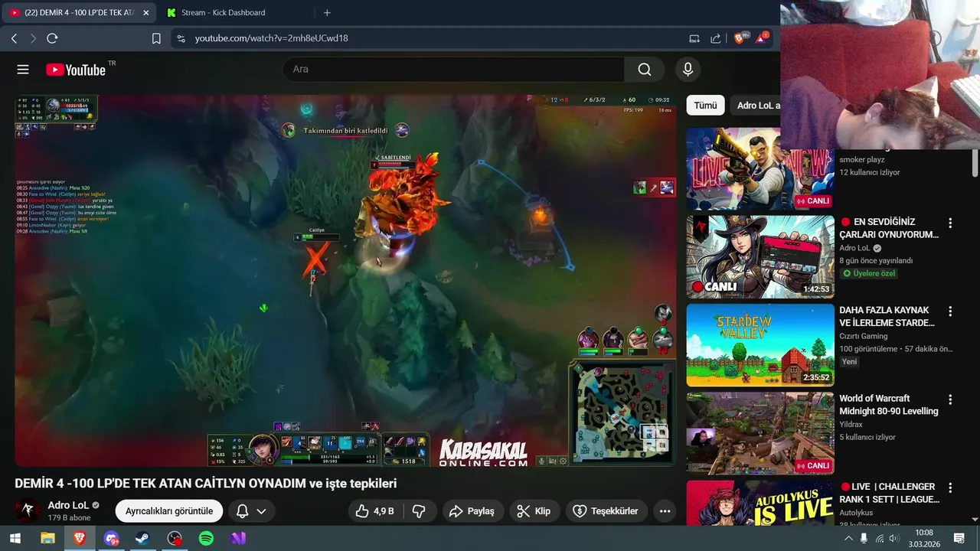
Task: Open volume control in system tray
Action: [893, 539]
